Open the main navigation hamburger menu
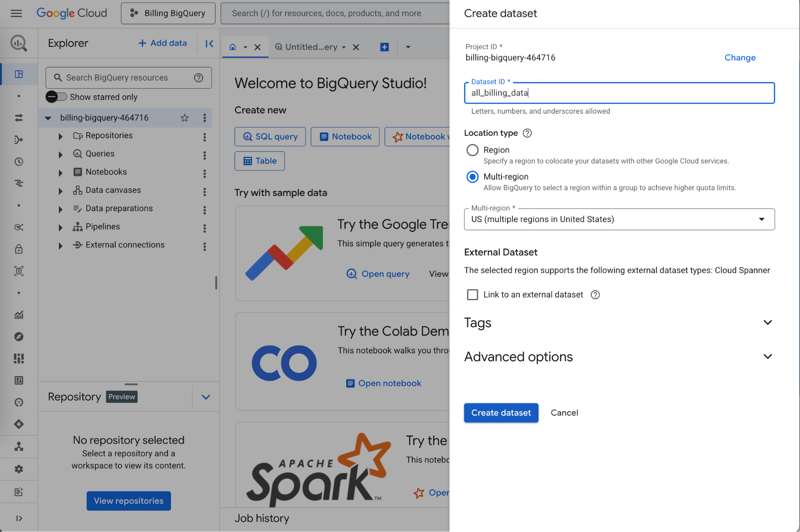 (x=16, y=13)
